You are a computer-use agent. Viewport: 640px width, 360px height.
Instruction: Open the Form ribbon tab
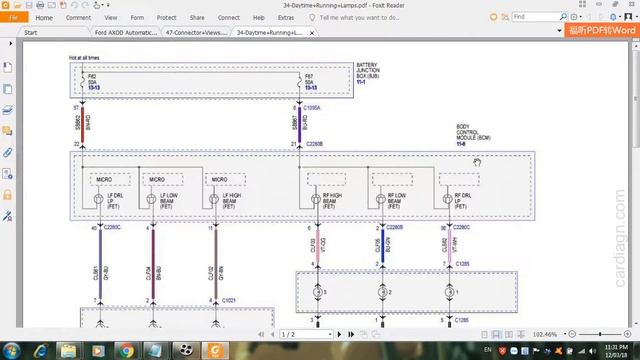[137, 18]
